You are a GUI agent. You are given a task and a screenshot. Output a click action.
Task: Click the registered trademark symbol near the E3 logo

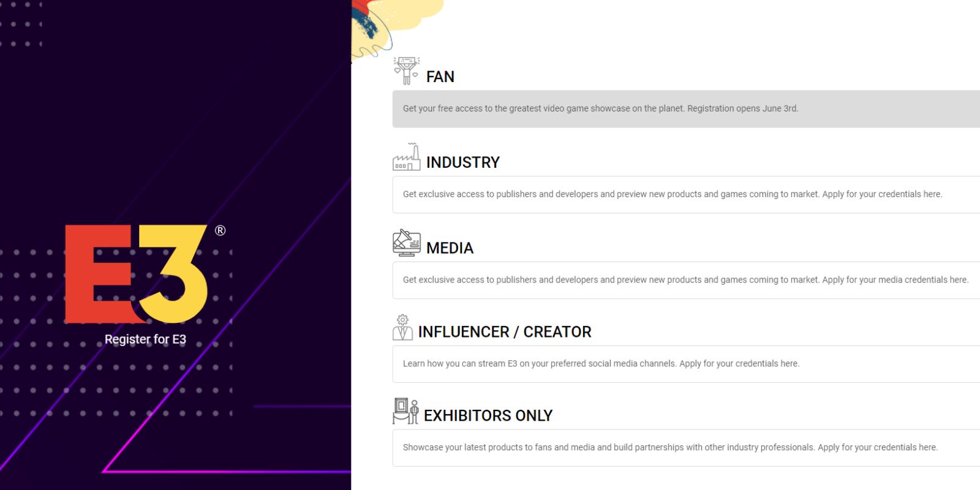221,232
